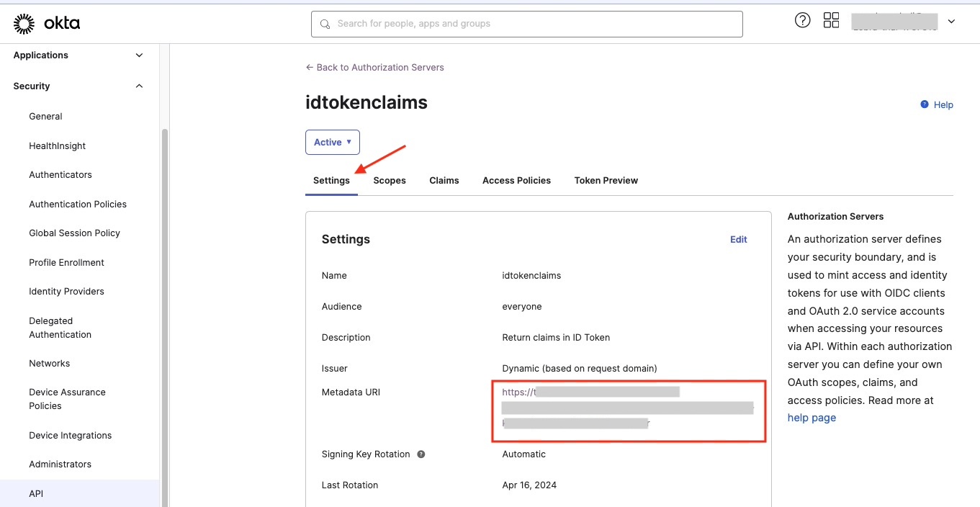
Task: Open the Active status dropdown
Action: (x=332, y=143)
